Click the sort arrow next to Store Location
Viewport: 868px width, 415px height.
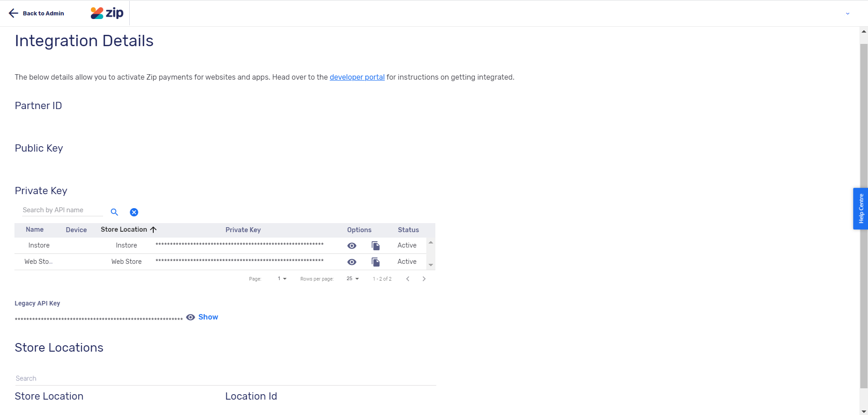click(153, 229)
